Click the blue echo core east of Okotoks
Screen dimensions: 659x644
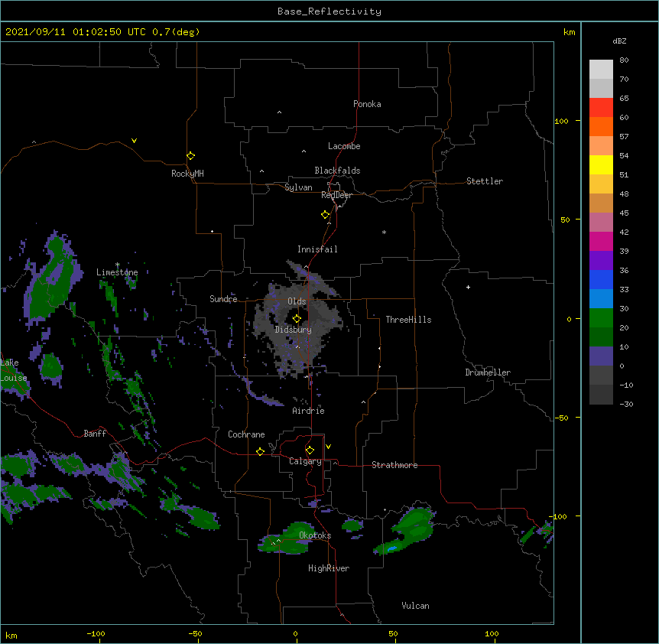pyautogui.click(x=391, y=548)
